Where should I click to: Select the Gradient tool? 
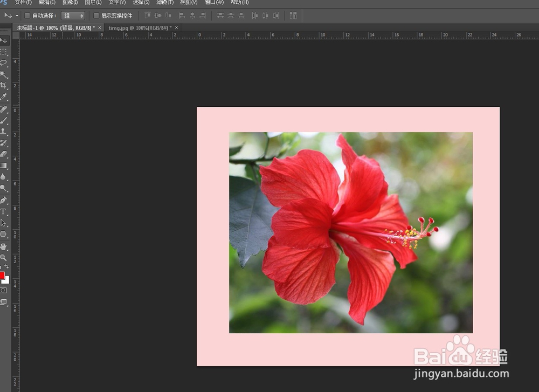(3, 166)
